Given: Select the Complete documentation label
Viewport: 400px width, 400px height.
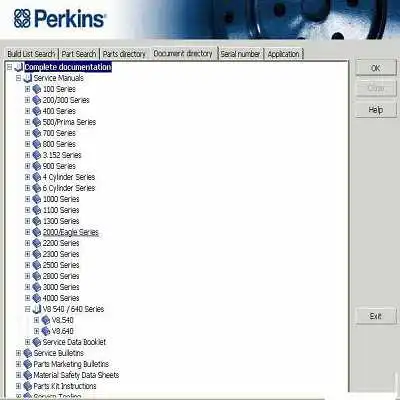Looking at the screenshot, I should point(68,67).
